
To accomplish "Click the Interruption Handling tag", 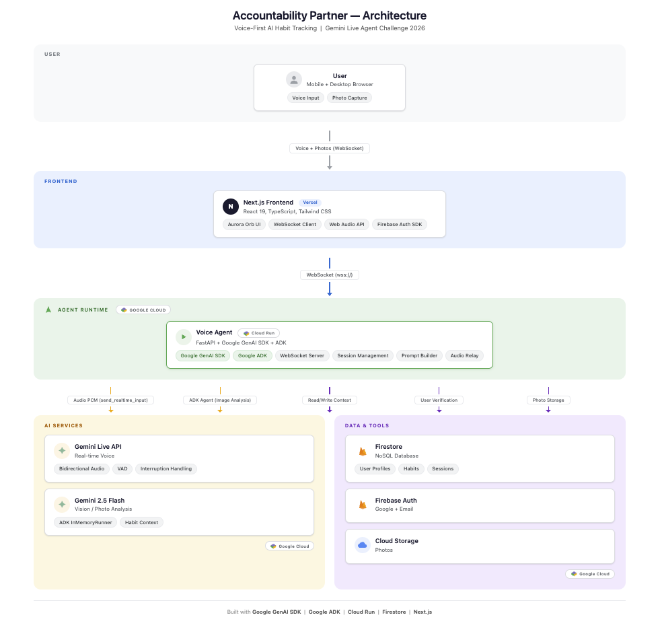I will [166, 468].
